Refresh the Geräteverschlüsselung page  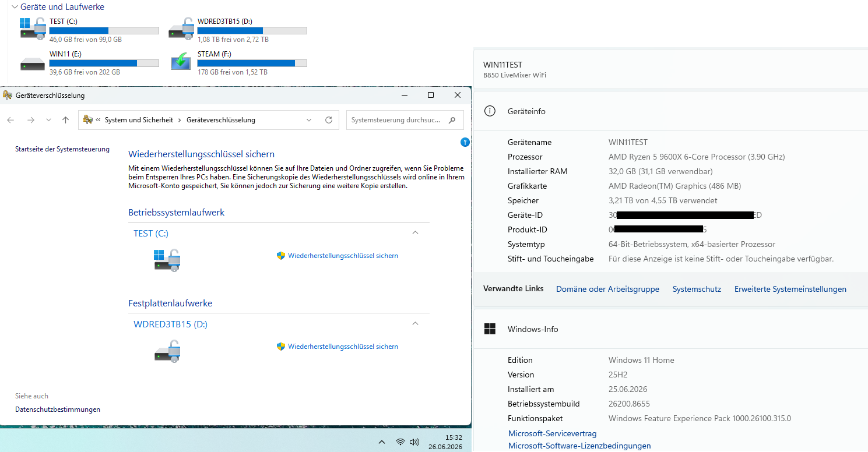pyautogui.click(x=329, y=120)
